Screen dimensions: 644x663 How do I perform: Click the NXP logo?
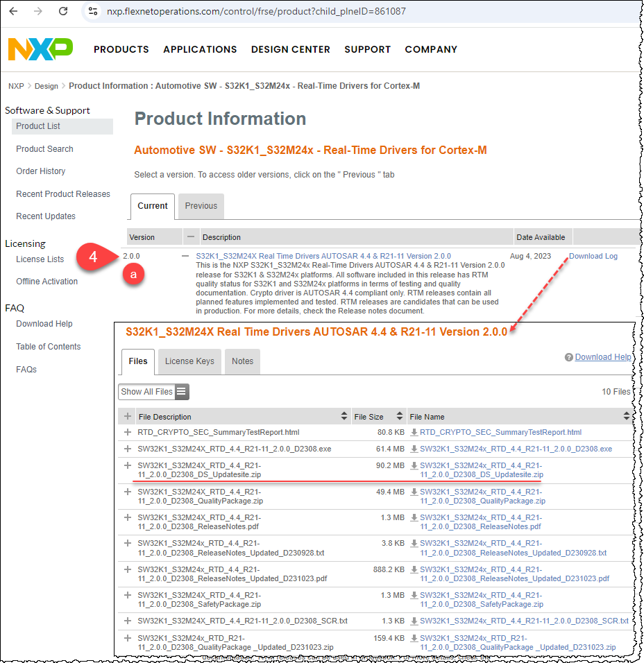(39, 49)
